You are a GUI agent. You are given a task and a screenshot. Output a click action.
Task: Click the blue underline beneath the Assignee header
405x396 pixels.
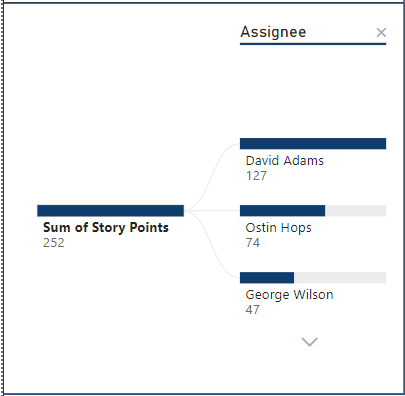tap(313, 44)
